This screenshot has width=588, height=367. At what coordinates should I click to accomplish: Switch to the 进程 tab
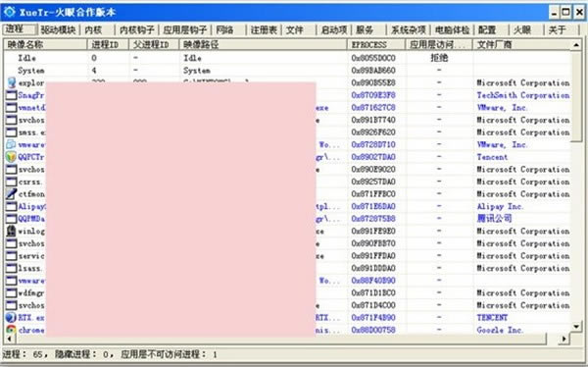(x=20, y=29)
